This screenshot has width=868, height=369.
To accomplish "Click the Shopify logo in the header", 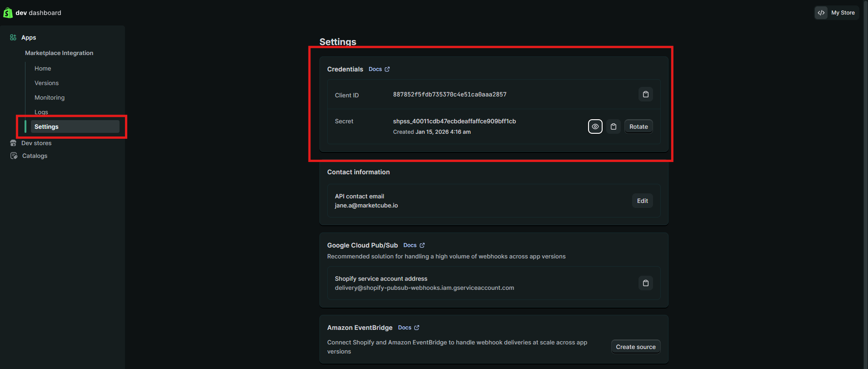I will tap(8, 13).
